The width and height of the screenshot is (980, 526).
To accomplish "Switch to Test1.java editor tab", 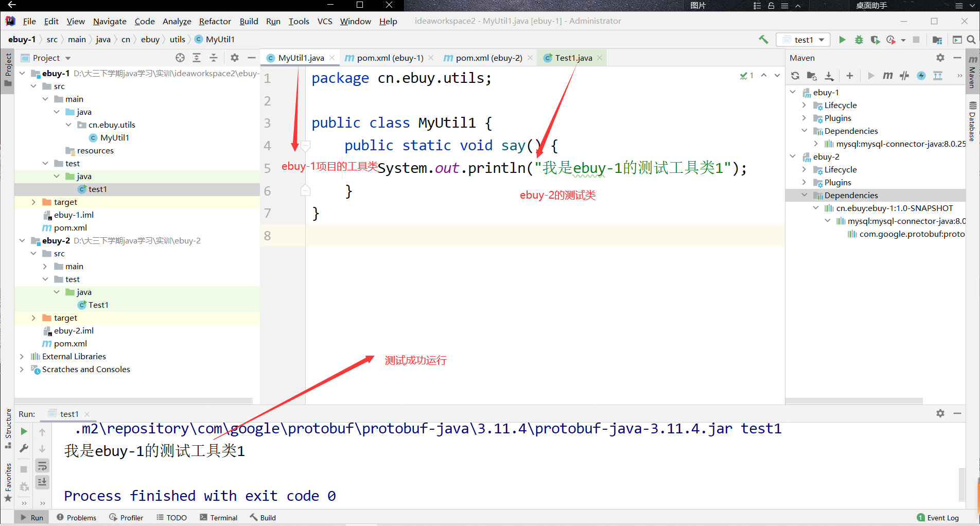I will click(x=573, y=58).
